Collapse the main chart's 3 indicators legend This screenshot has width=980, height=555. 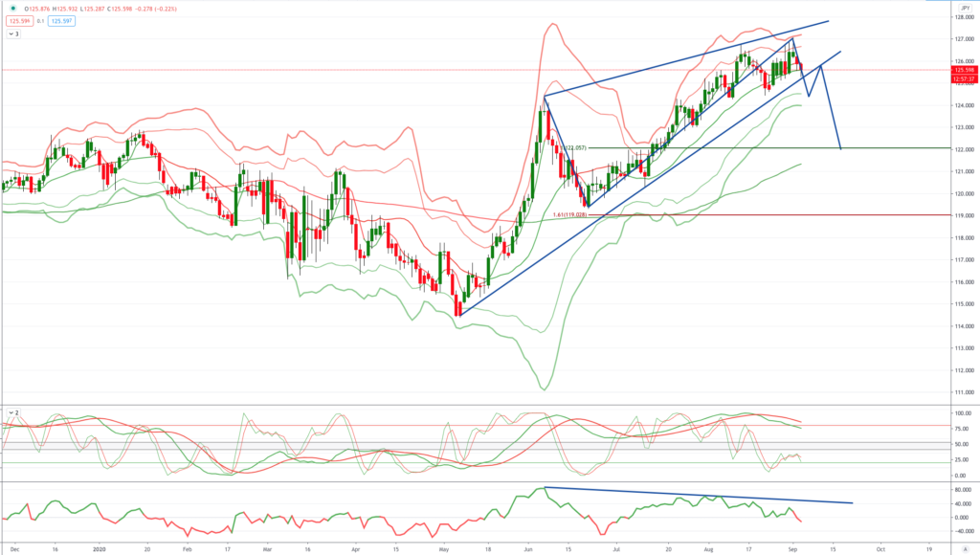pyautogui.click(x=13, y=34)
